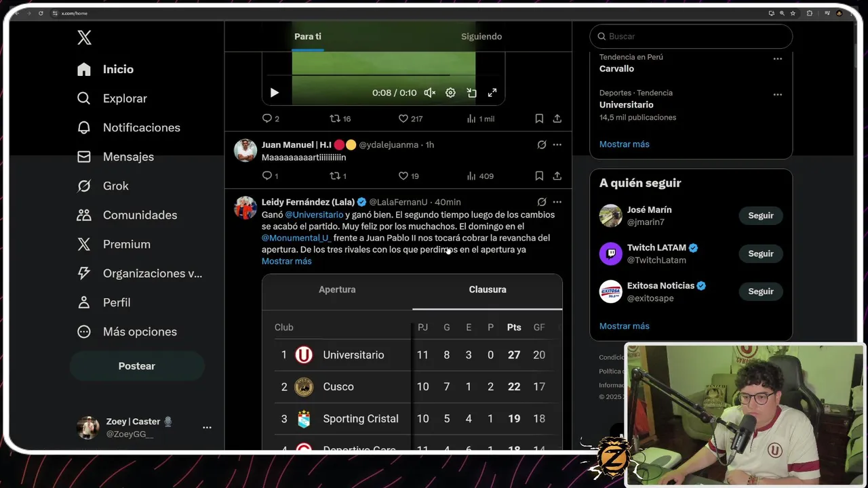Viewport: 868px width, 488px height.
Task: Click the X logo in the sidebar
Action: pyautogui.click(x=84, y=38)
